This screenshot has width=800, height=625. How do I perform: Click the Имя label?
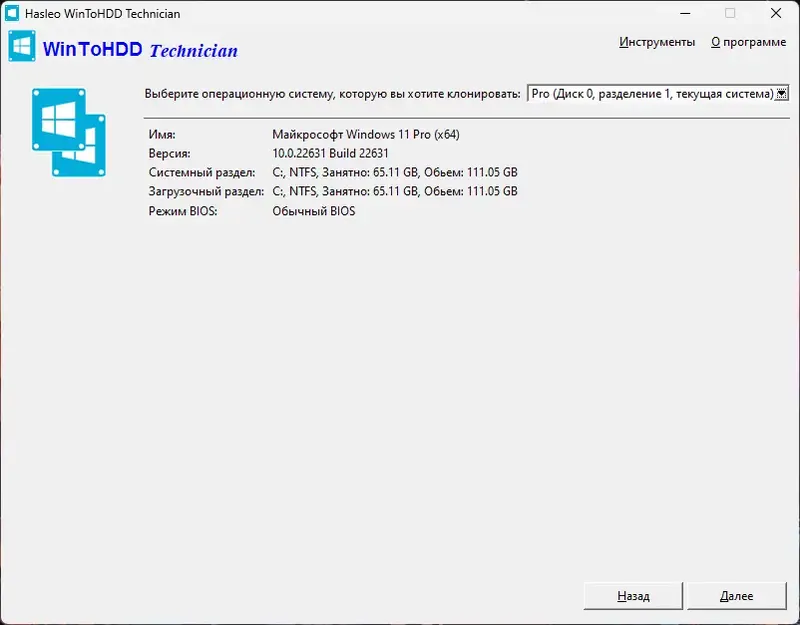(x=162, y=135)
